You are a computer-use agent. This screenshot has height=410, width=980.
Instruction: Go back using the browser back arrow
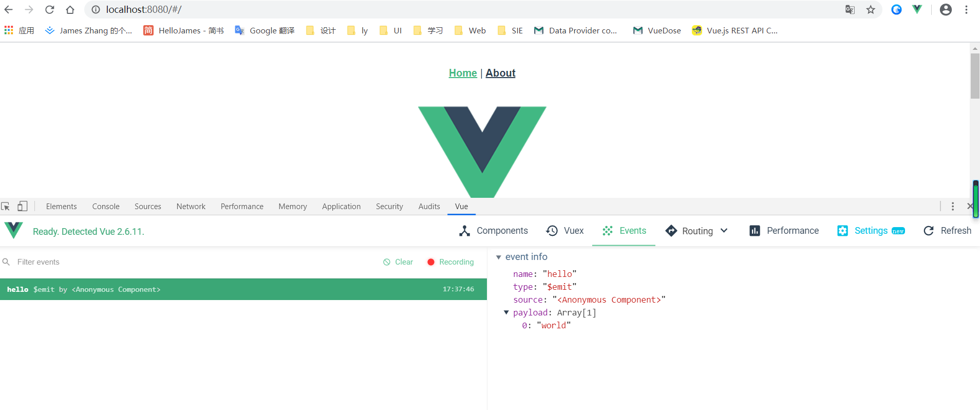[x=9, y=9]
